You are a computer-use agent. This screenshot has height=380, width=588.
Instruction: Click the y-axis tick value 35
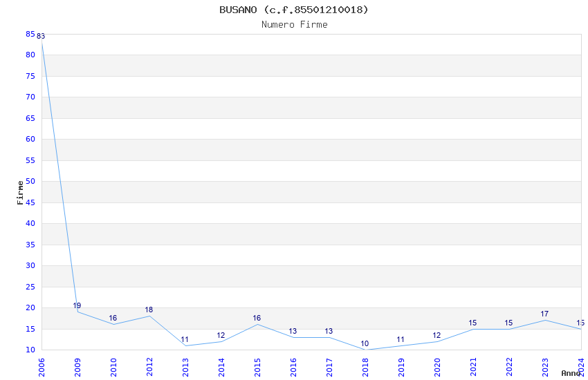pos(30,245)
